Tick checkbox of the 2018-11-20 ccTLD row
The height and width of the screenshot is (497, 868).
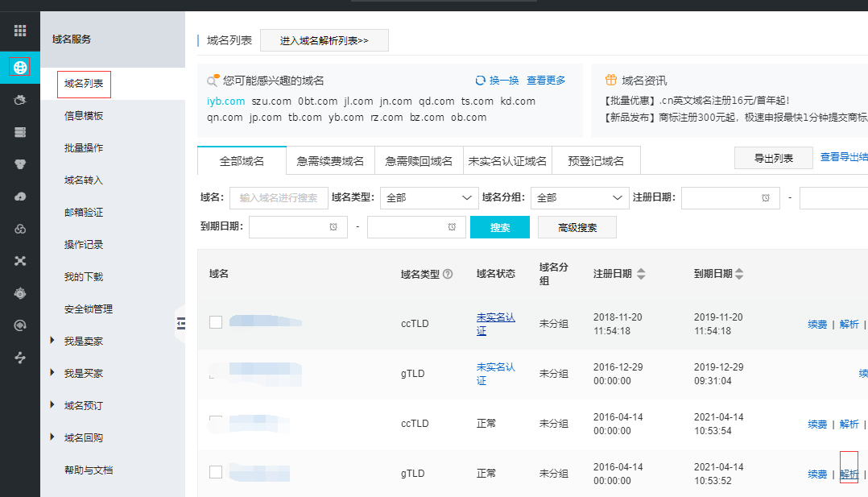(216, 322)
